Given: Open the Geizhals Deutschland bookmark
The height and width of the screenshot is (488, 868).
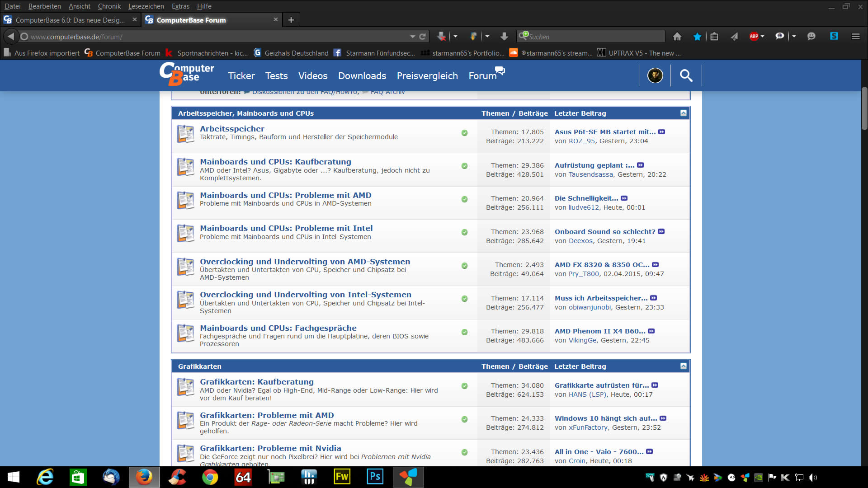Looking at the screenshot, I should (x=296, y=53).
